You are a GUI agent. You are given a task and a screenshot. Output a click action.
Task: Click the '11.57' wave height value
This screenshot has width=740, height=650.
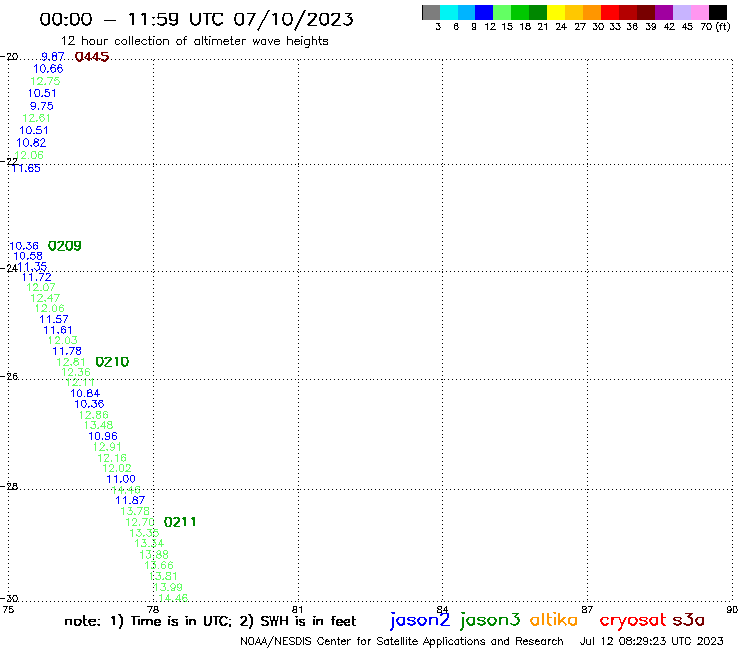[54, 319]
